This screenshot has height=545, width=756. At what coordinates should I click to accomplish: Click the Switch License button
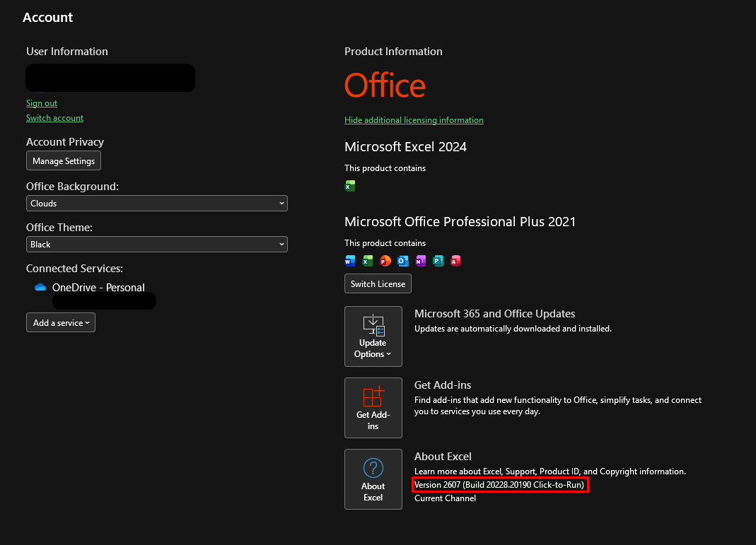378,284
